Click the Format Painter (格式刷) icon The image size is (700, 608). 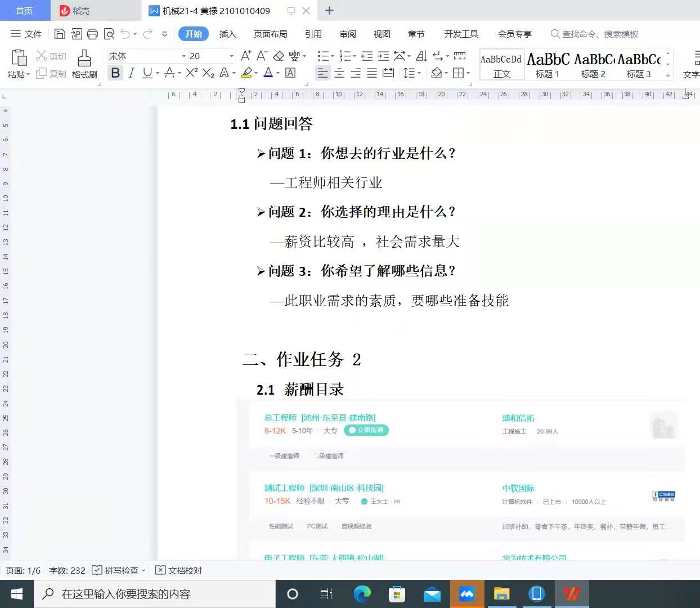point(84,64)
